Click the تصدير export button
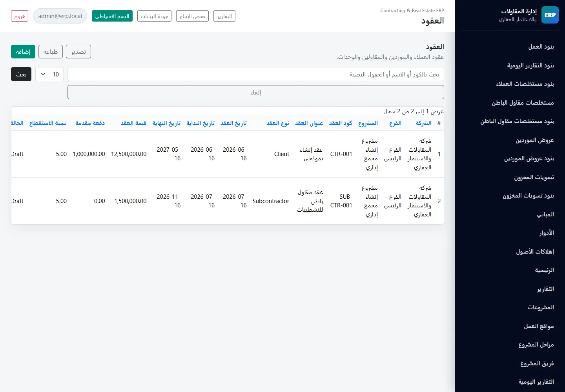 (78, 52)
